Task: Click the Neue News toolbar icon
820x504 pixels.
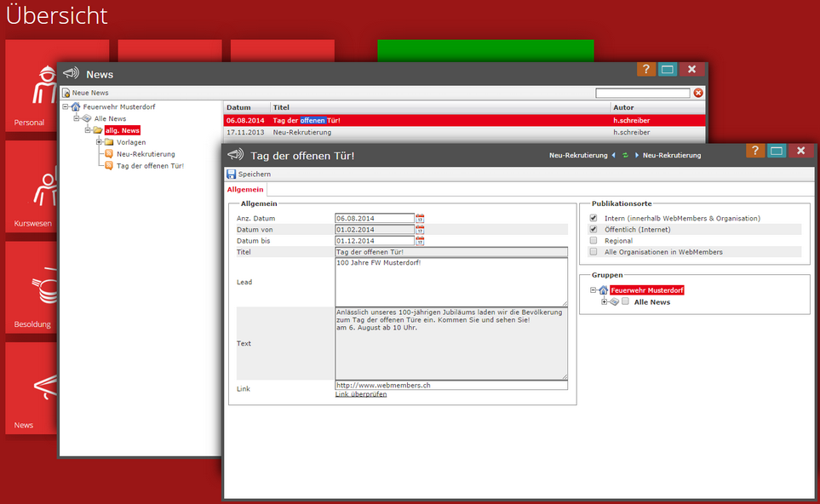Action: 66,93
